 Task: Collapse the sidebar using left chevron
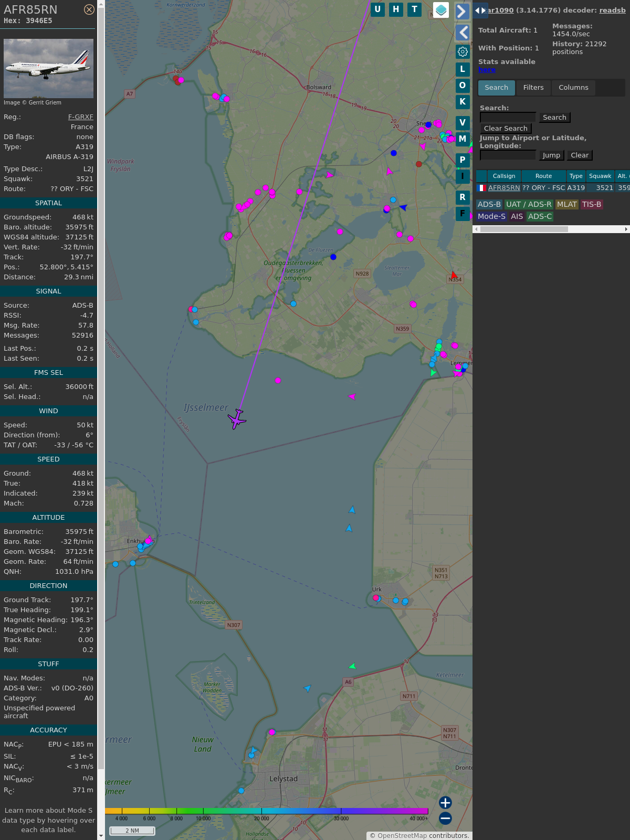(x=463, y=33)
